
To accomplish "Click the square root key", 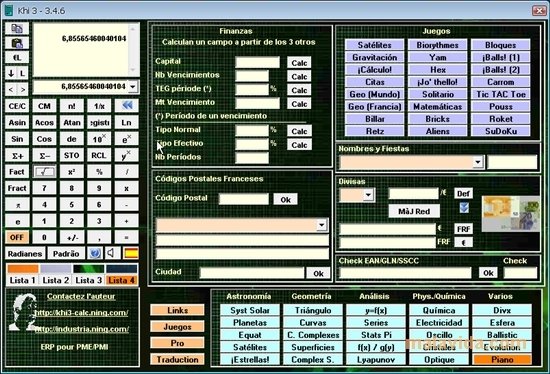I will pos(45,172).
